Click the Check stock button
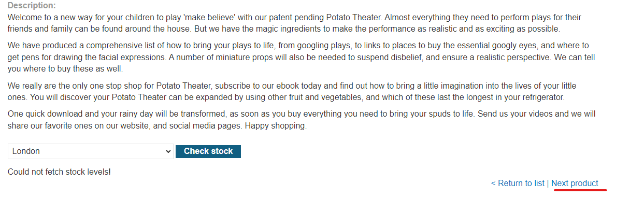This screenshot has height=198, width=644. (x=208, y=151)
